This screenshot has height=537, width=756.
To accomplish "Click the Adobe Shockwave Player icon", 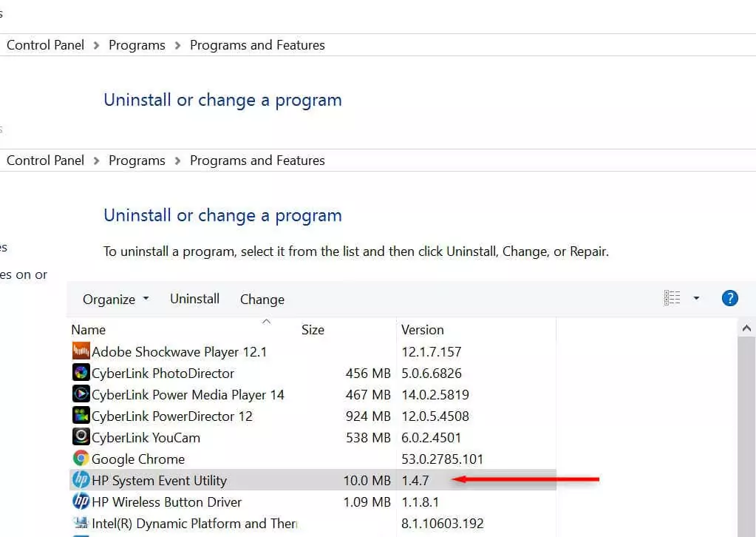I will [81, 351].
